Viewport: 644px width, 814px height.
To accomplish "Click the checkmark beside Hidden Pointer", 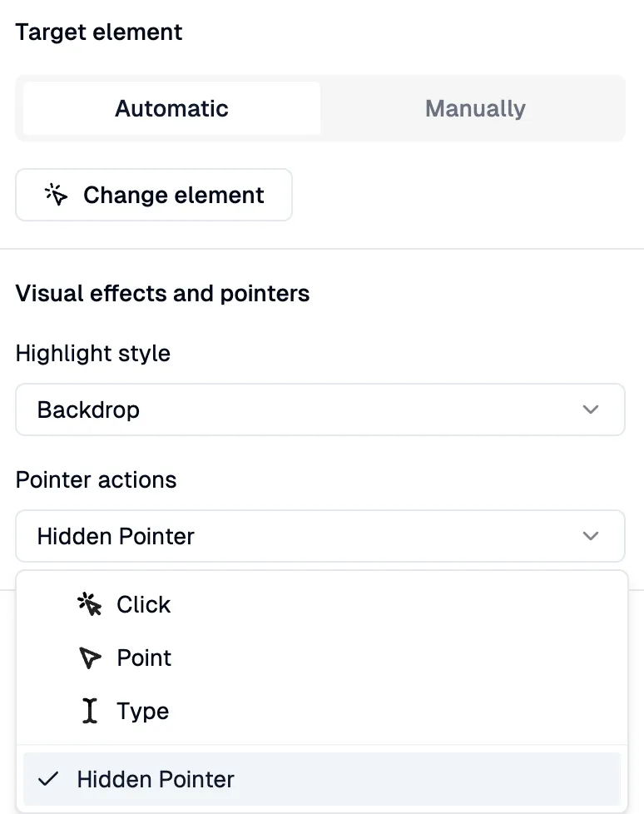I will point(49,779).
